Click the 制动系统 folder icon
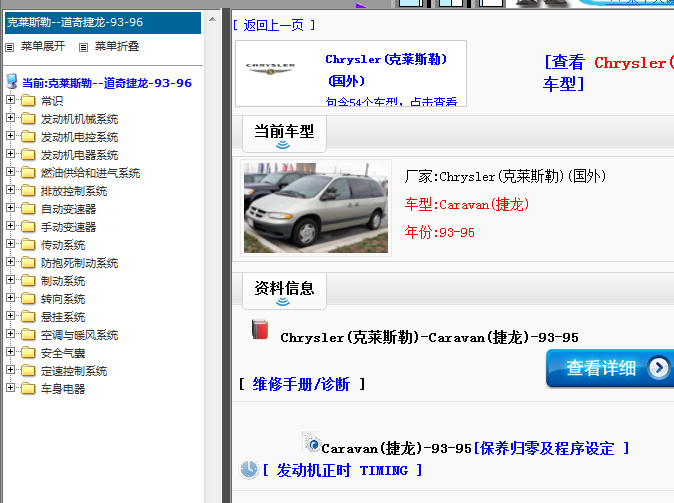This screenshot has height=503, width=674. click(28, 281)
